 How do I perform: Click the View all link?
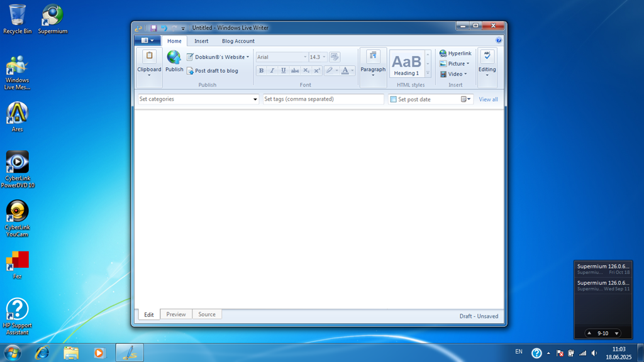tap(488, 99)
